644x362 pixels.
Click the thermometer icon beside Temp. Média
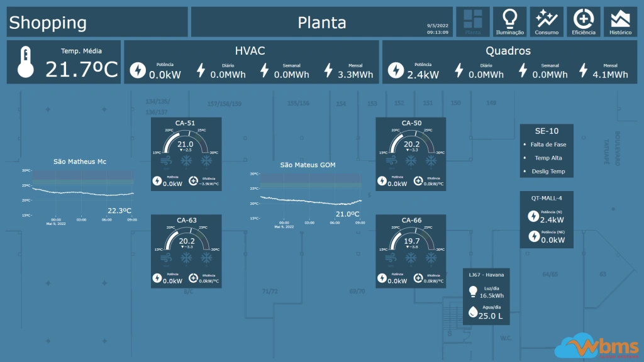click(x=26, y=62)
